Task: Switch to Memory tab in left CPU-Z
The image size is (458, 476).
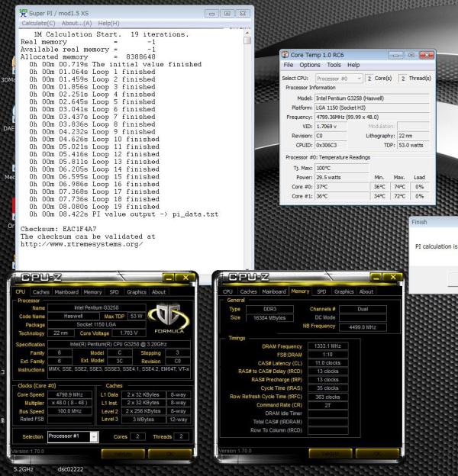Action: pyautogui.click(x=92, y=292)
